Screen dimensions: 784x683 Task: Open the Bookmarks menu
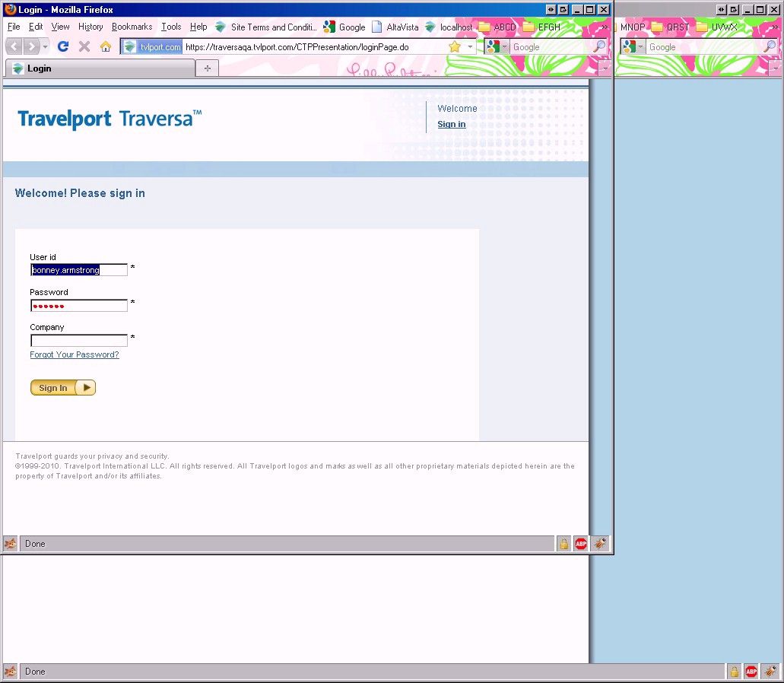click(x=132, y=27)
